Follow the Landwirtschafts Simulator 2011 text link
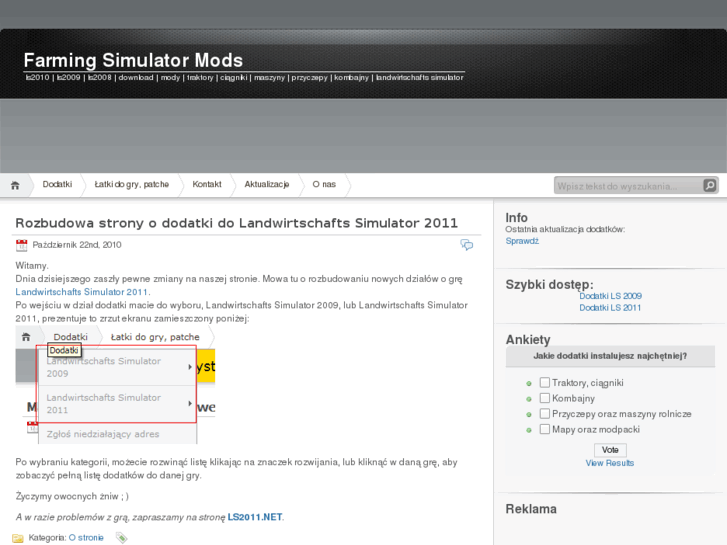Viewport: 727px width, 545px height. (82, 292)
